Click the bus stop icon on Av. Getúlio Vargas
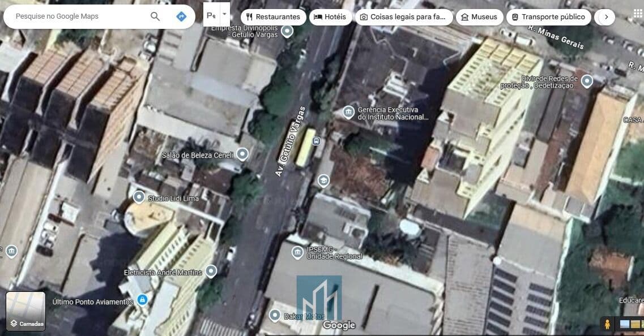This screenshot has height=336, width=644. pos(316,141)
